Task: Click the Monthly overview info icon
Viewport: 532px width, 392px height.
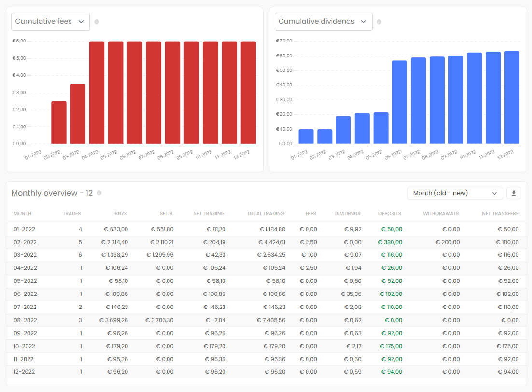Action: point(99,192)
